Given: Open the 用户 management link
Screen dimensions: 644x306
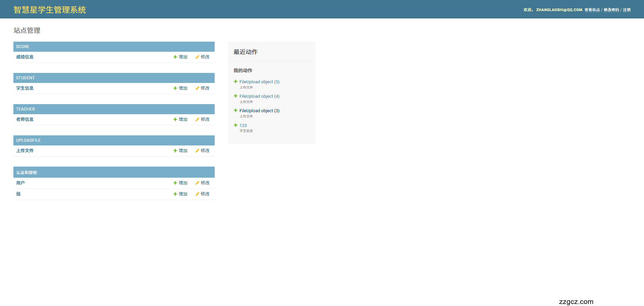Looking at the screenshot, I should pyautogui.click(x=20, y=183).
